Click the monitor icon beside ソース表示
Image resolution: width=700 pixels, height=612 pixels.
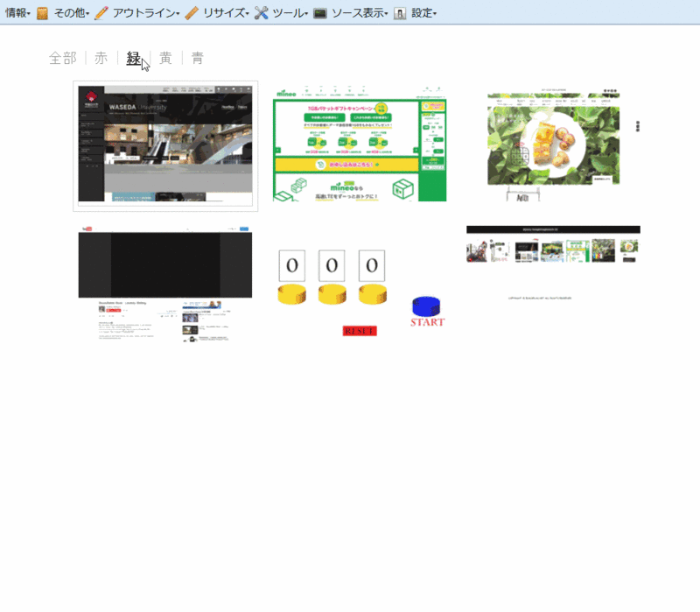(321, 12)
